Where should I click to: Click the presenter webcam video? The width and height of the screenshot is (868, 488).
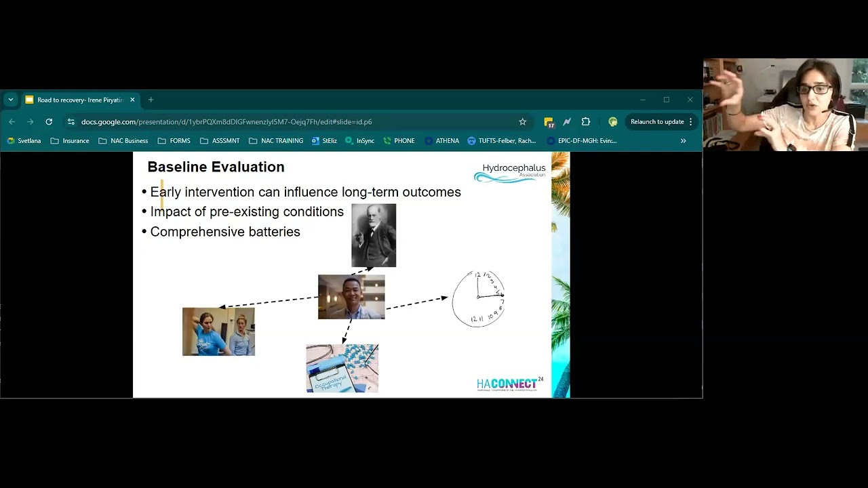tap(785, 104)
